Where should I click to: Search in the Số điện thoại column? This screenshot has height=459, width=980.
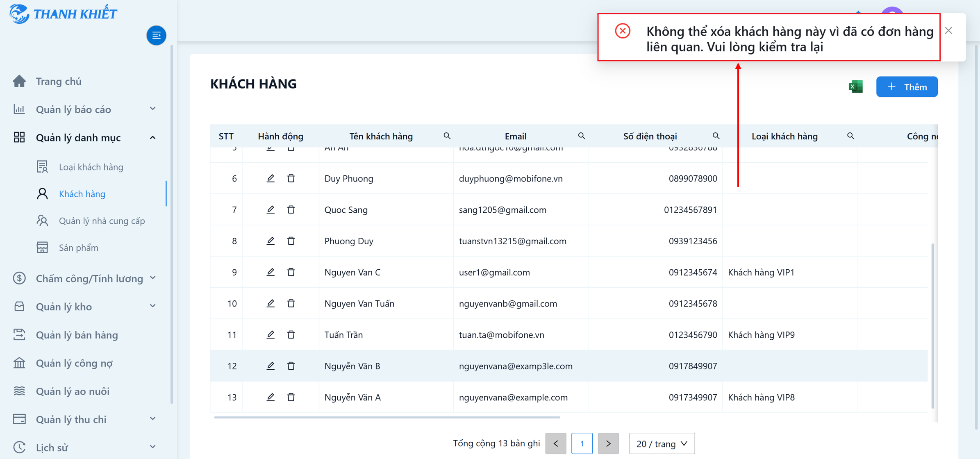[x=716, y=136]
